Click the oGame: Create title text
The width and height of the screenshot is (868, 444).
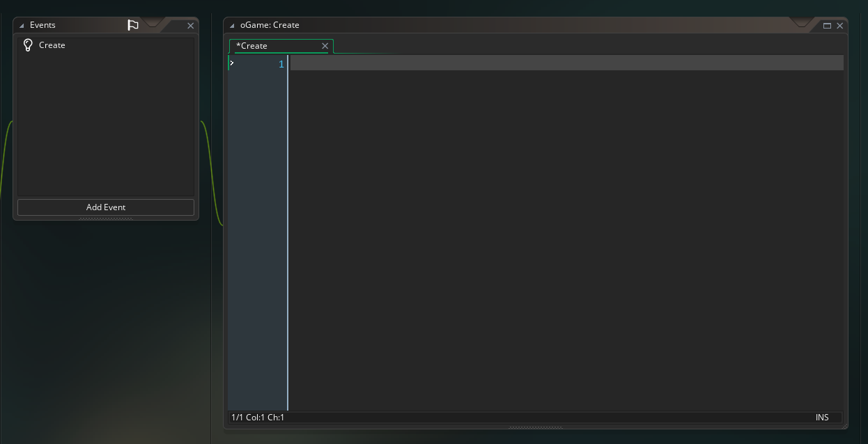[x=270, y=25]
